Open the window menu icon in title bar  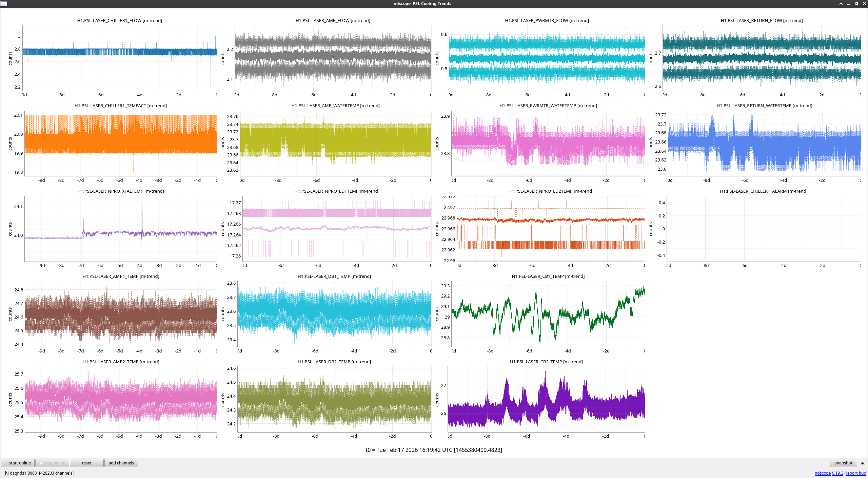click(4, 3)
